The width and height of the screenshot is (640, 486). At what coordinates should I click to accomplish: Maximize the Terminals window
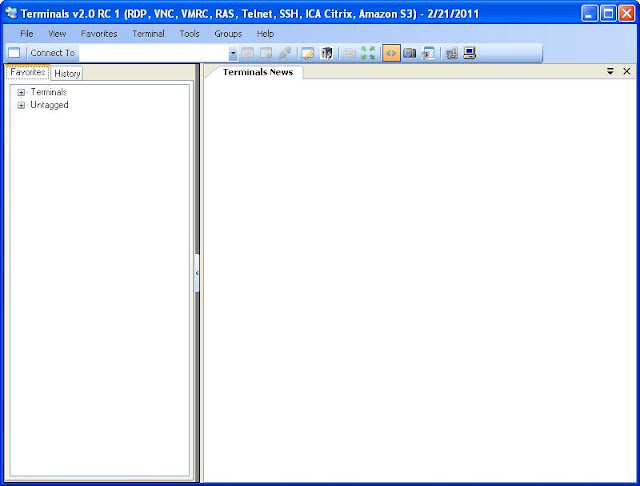point(608,14)
